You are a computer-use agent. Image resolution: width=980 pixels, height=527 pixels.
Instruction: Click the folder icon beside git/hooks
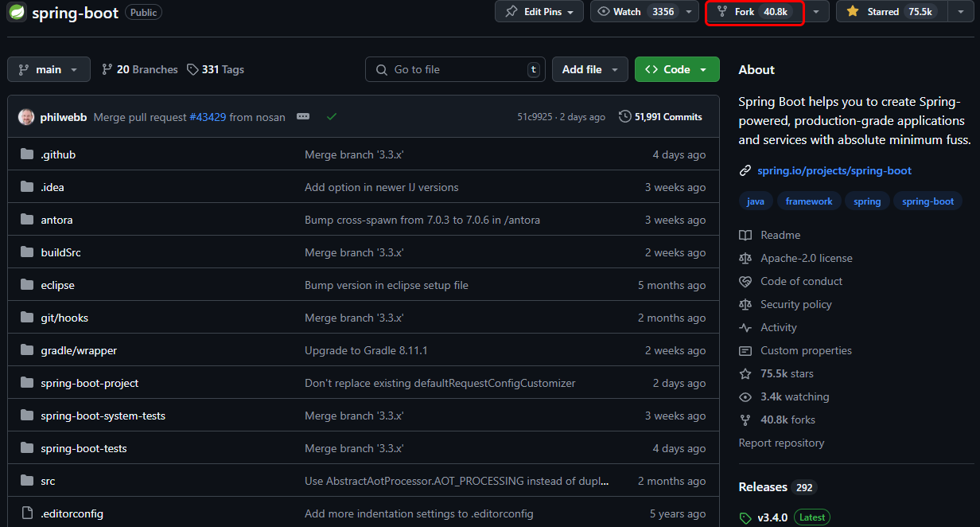click(x=27, y=318)
